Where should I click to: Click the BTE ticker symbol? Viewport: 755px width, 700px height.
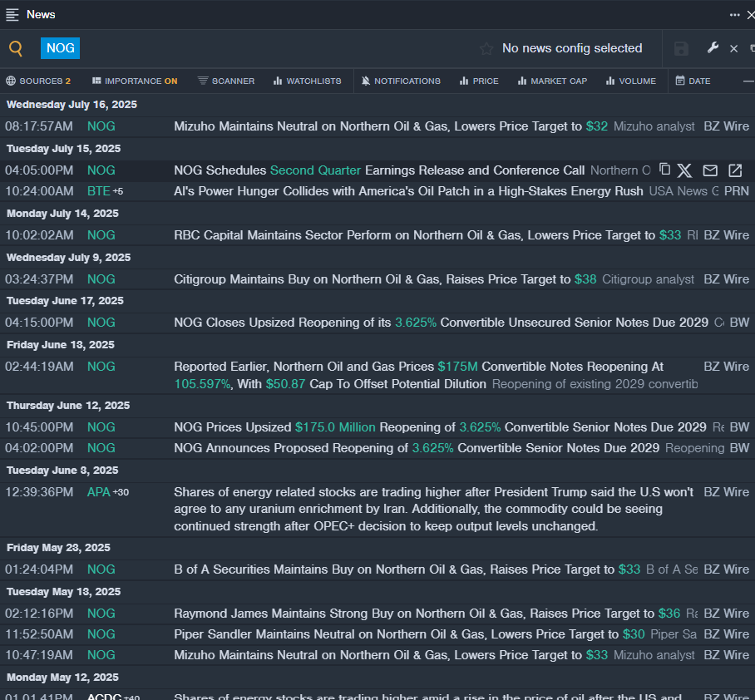[99, 191]
